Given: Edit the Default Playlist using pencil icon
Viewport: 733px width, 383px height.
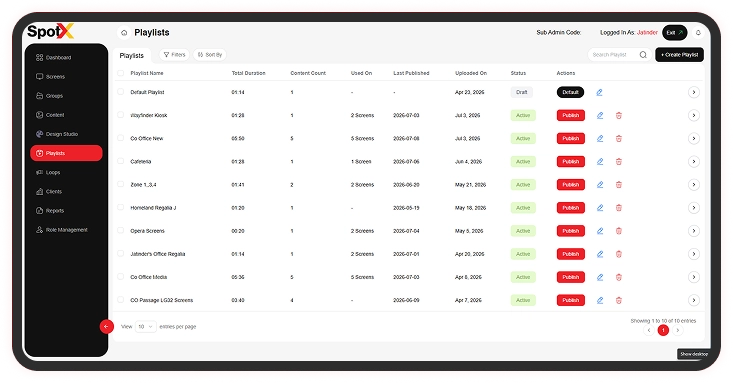Looking at the screenshot, I should point(599,93).
